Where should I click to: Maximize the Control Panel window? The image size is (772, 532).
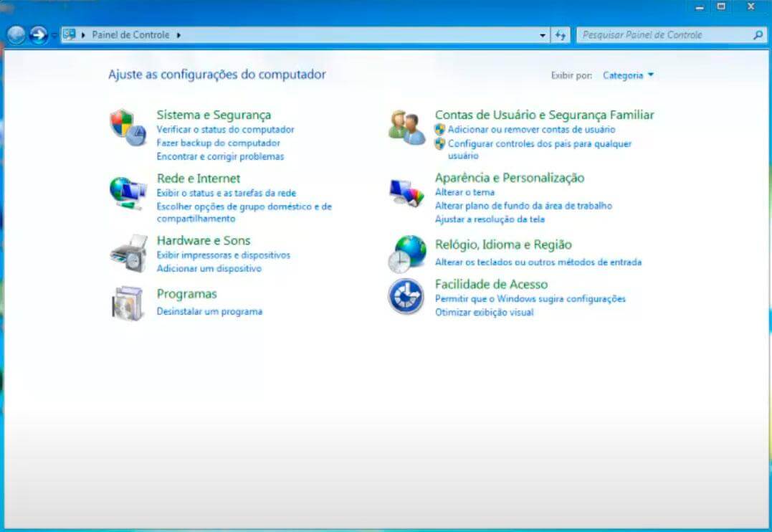pos(721,6)
